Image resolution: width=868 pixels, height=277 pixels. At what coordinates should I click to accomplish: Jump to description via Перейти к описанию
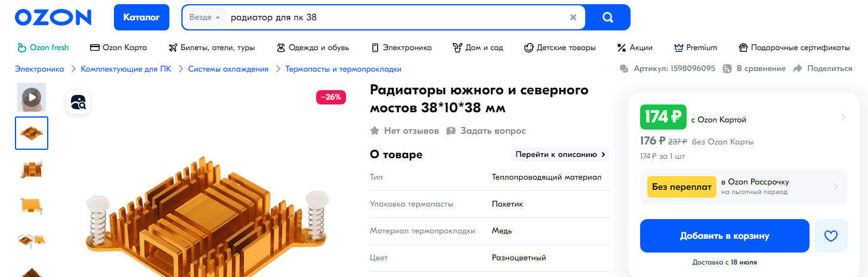point(560,155)
